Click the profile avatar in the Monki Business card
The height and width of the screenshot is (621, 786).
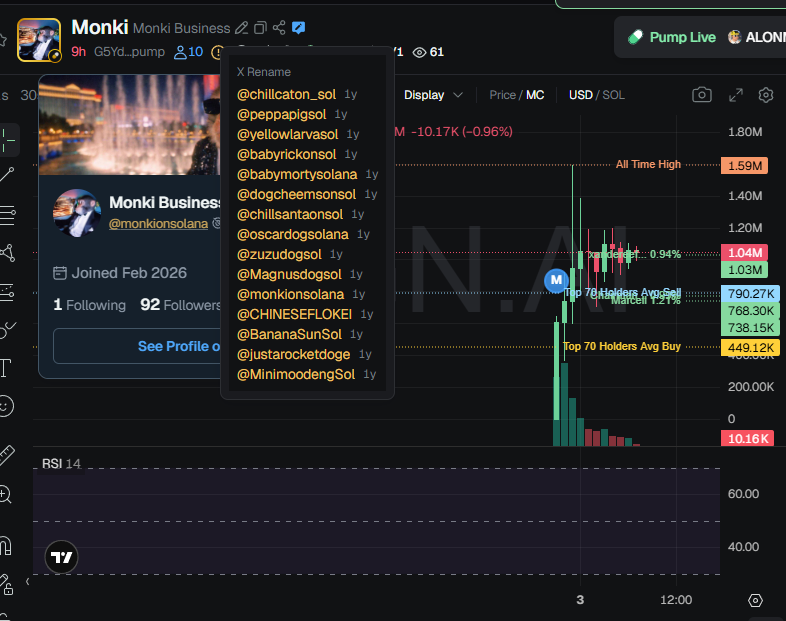(x=77, y=213)
